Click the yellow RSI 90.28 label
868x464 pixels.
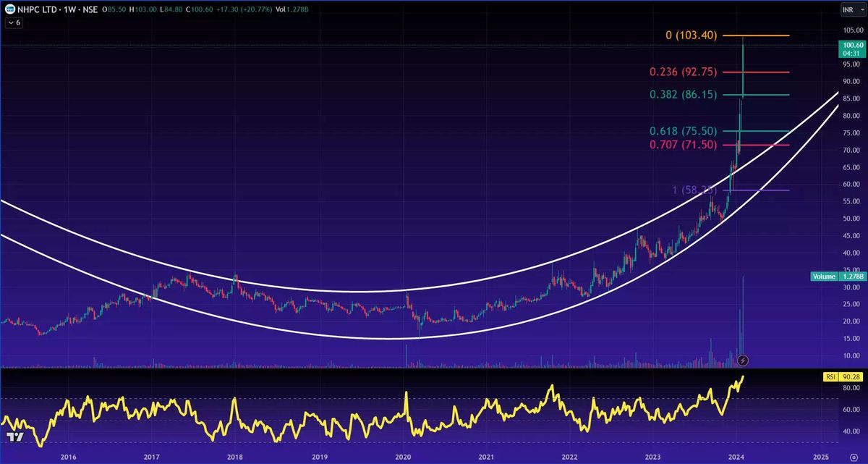pos(842,377)
